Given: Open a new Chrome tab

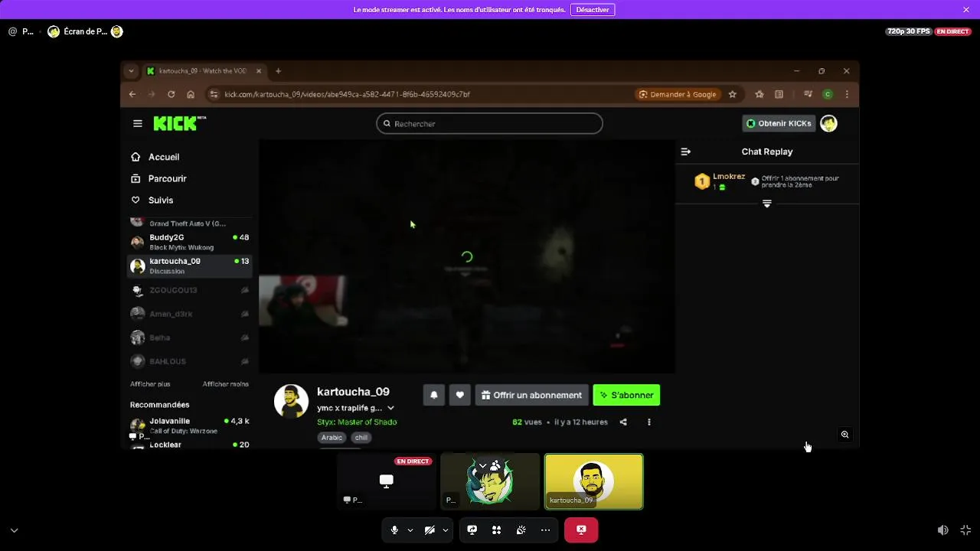Looking at the screenshot, I should click(x=278, y=71).
